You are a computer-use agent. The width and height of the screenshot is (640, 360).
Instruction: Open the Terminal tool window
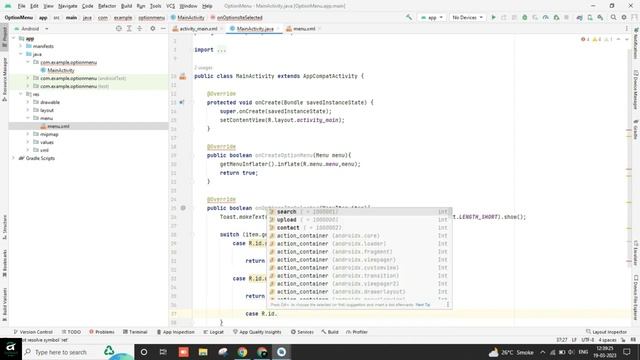pyautogui.click(x=135, y=332)
